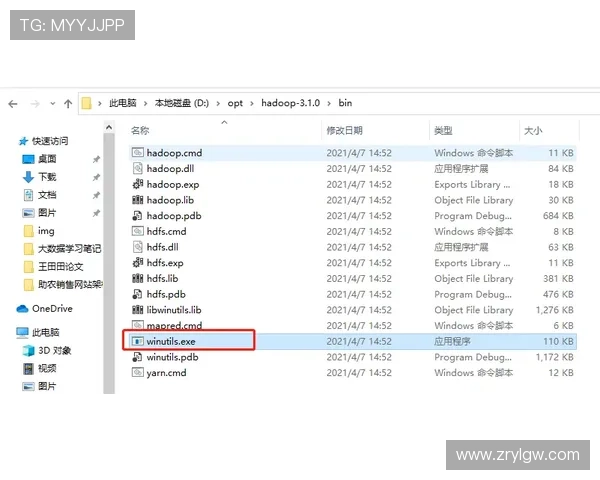
Task: Select 此电脑 breadcrumb in address bar
Action: (x=123, y=103)
